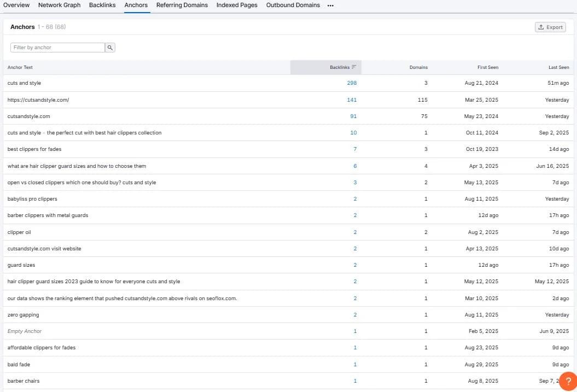This screenshot has height=392, width=577.
Task: Sort by the First Seen column header
Action: [488, 67]
